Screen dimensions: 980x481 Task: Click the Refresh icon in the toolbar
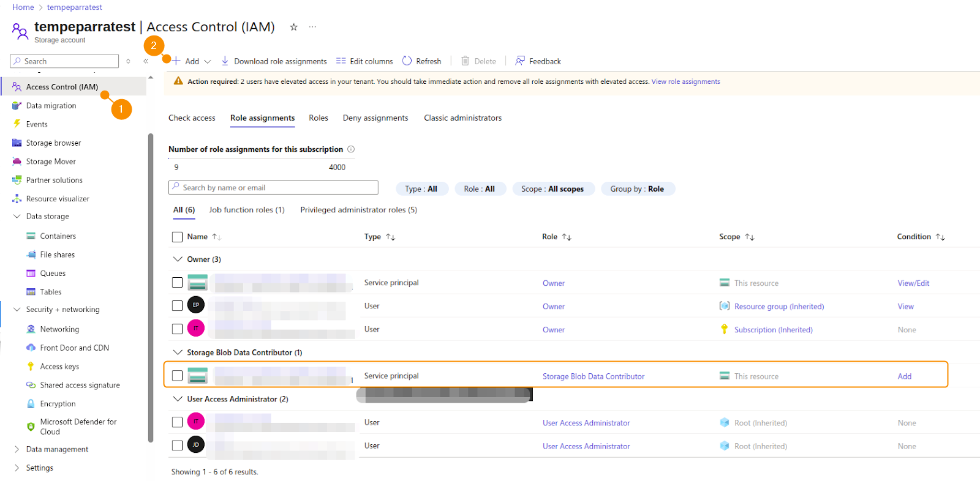[407, 61]
